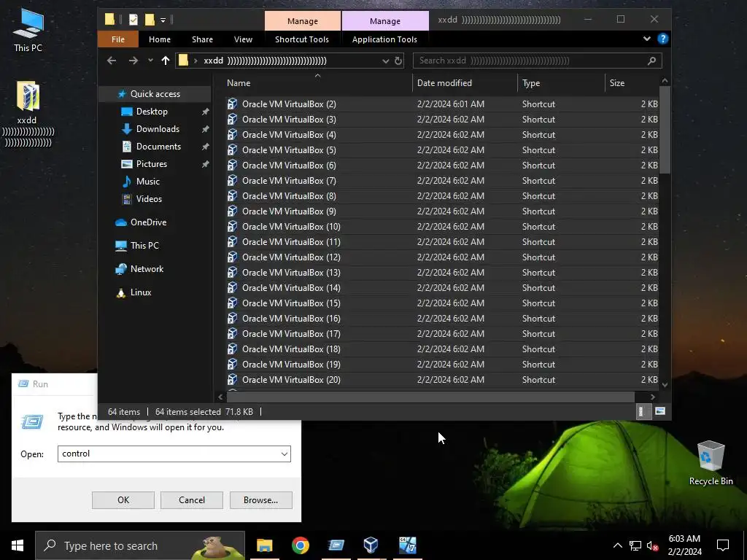Customize Quick Access Toolbar dropdown arrow
Screen dimensions: 747x560
click(163, 20)
